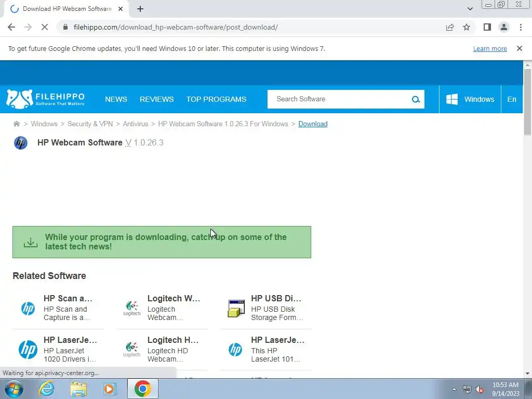Click the scrollbar down arrow
The image size is (532, 399).
pyautogui.click(x=527, y=374)
